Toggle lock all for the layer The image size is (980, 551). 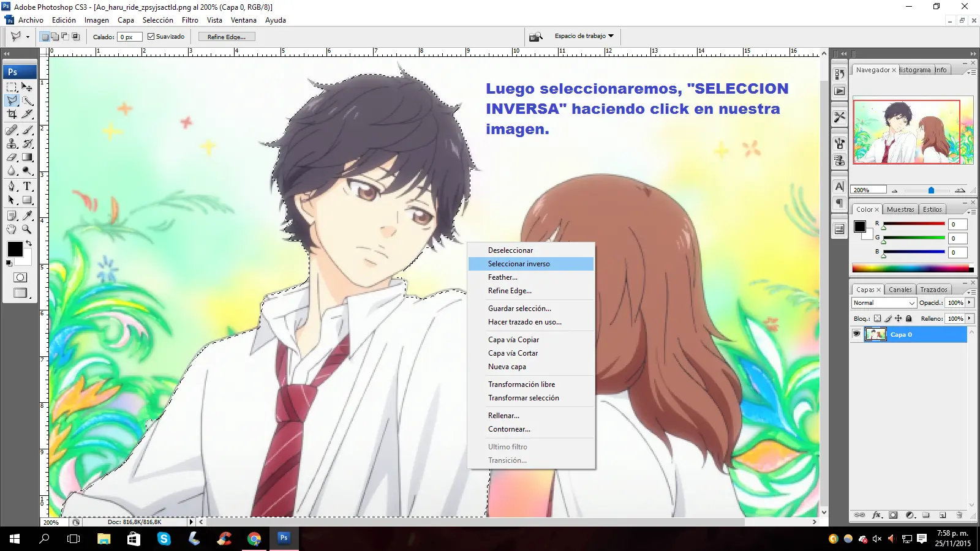909,318
